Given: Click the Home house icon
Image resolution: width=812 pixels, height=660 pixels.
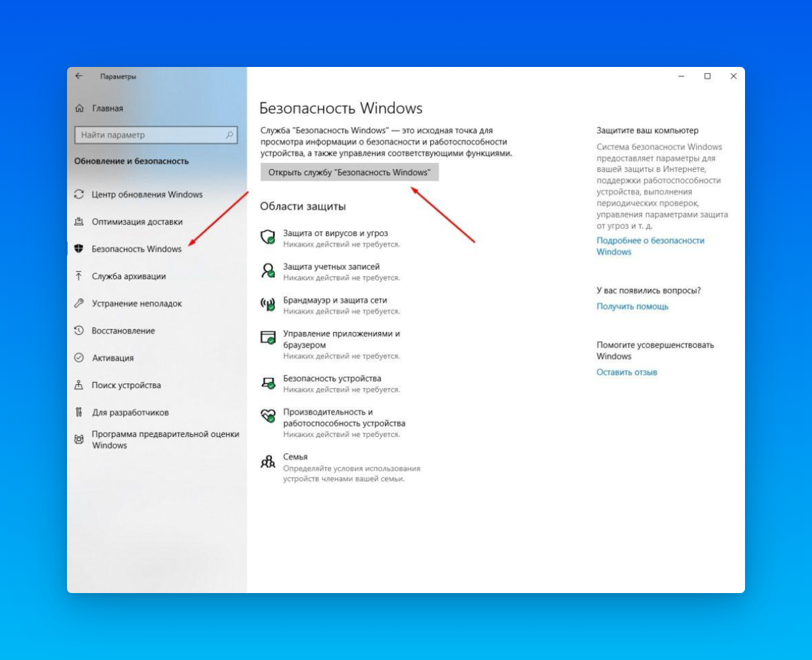Looking at the screenshot, I should 79,108.
